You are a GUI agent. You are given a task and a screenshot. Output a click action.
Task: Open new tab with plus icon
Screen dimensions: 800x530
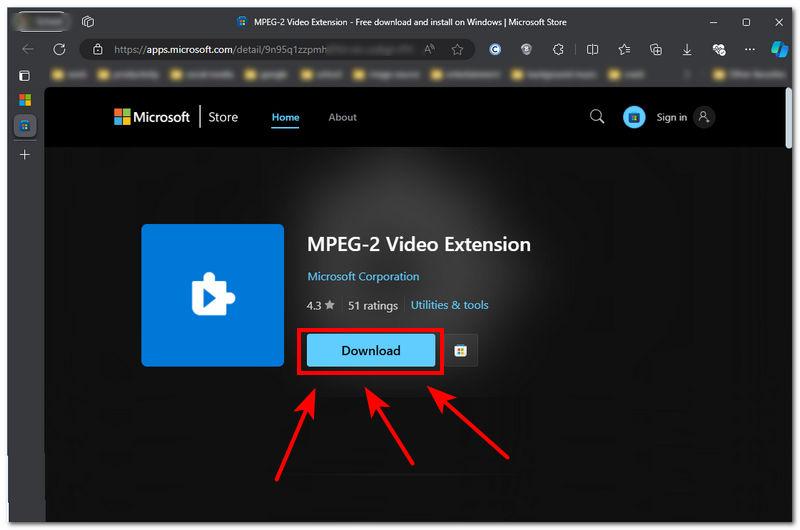(25, 154)
